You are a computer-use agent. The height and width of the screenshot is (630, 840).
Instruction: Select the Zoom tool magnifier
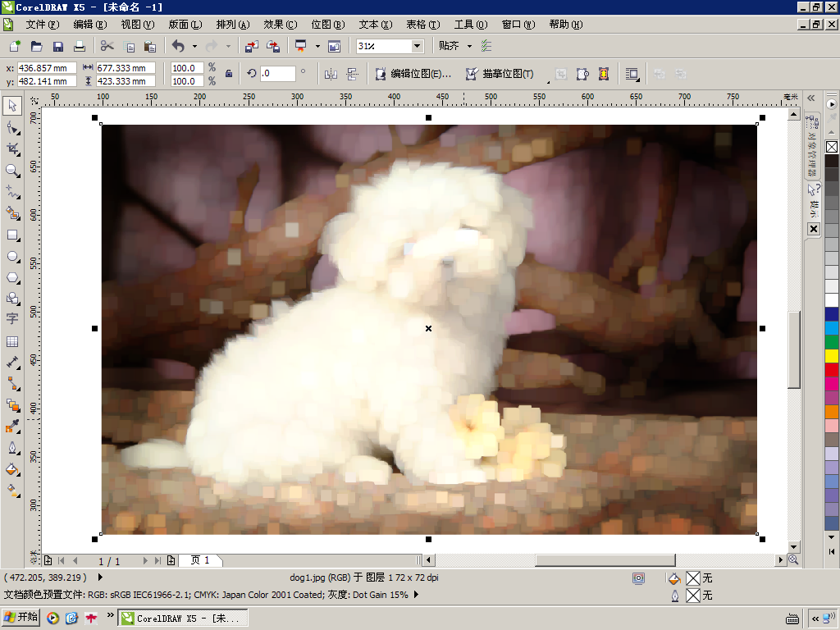coord(12,171)
